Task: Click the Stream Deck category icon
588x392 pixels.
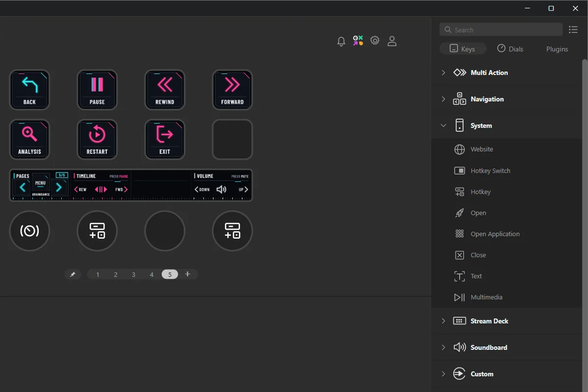Action: [x=460, y=321]
